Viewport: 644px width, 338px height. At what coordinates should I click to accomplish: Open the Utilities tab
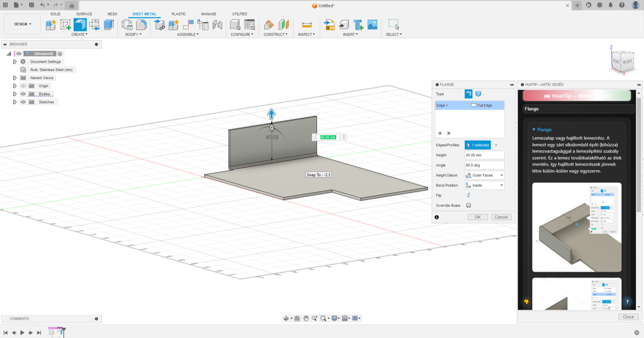tap(239, 14)
